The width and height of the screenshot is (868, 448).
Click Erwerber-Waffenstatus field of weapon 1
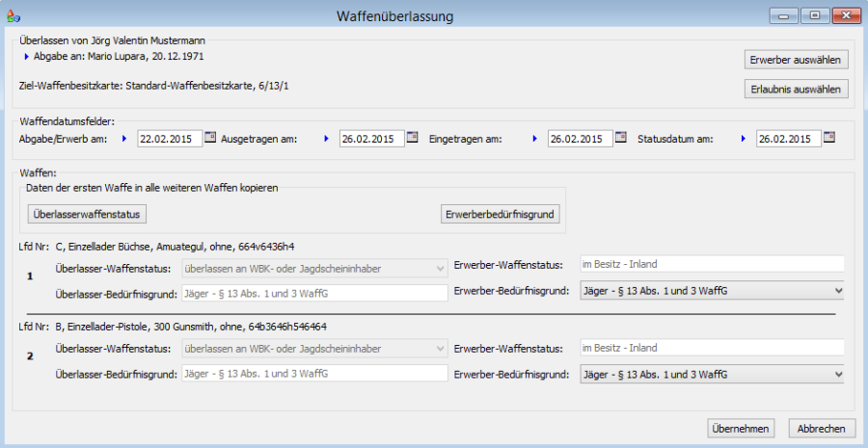pos(710,265)
